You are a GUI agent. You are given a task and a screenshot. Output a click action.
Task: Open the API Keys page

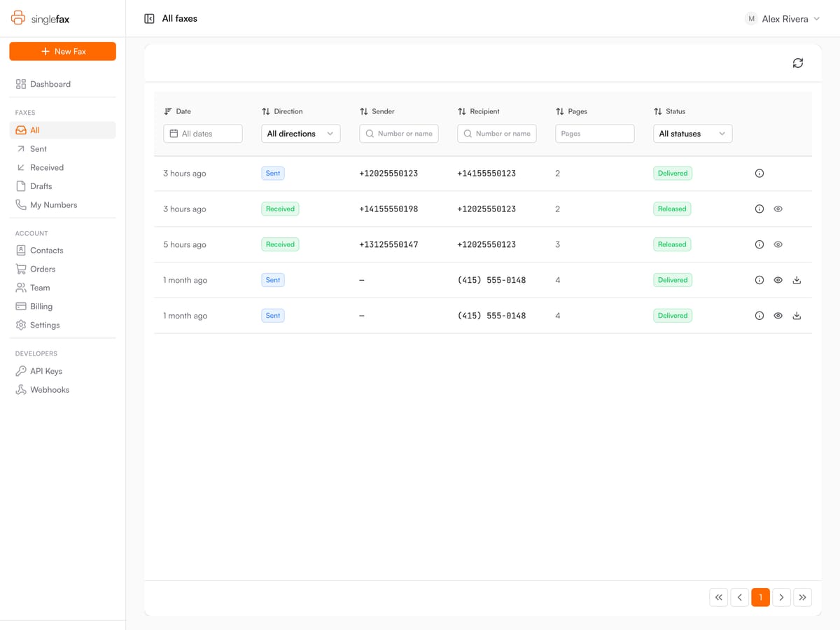click(x=62, y=371)
